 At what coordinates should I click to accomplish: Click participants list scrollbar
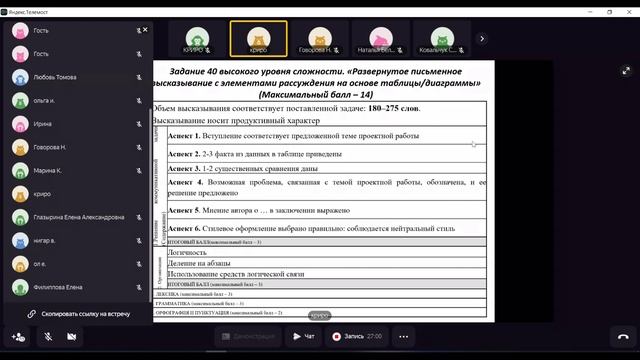[x=151, y=204]
